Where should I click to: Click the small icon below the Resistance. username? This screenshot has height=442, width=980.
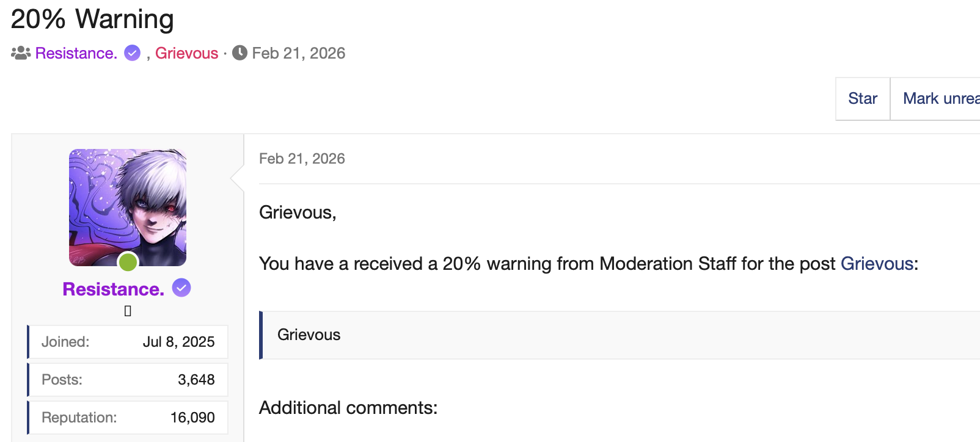(126, 311)
